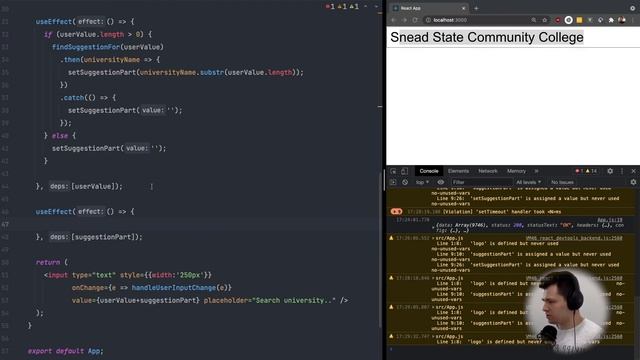
Task: Click the DevTools error and warning counter
Action: (x=586, y=171)
